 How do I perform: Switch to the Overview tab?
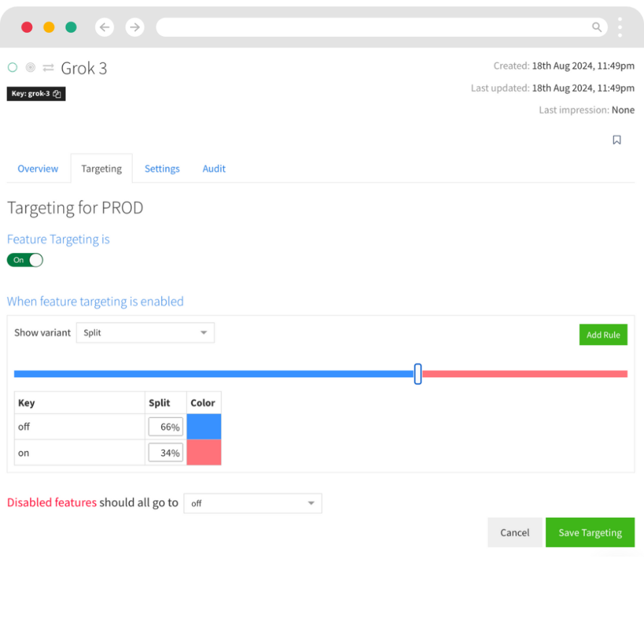click(x=37, y=168)
